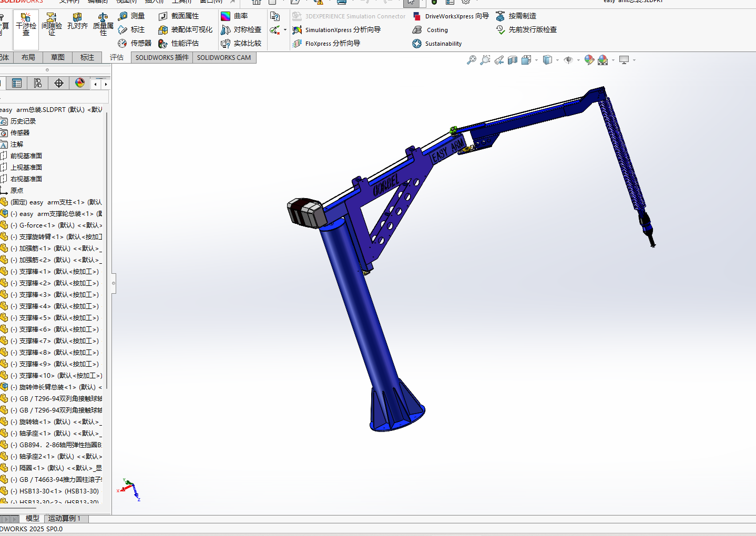
Task: Select the 评估 (Evaluate) tab
Action: (117, 57)
